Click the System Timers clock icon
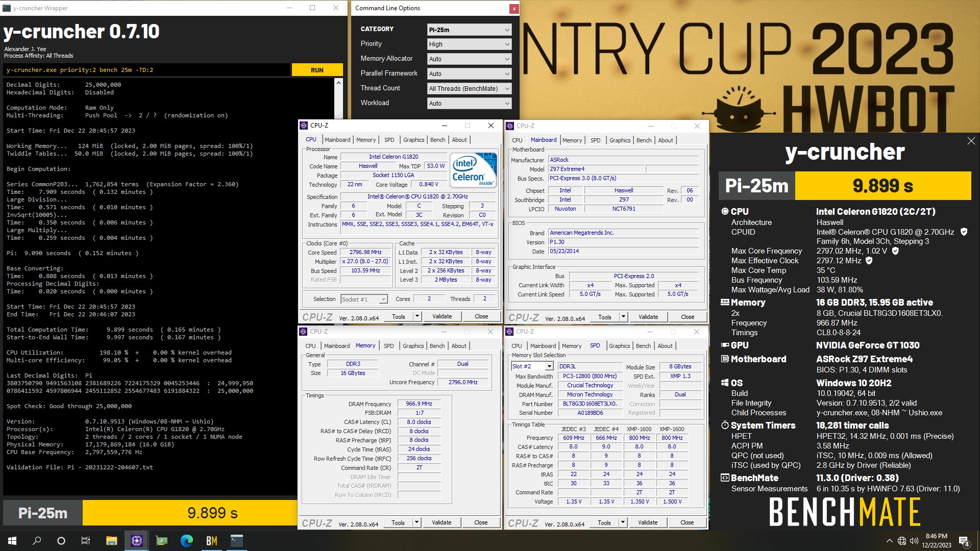 [x=725, y=425]
